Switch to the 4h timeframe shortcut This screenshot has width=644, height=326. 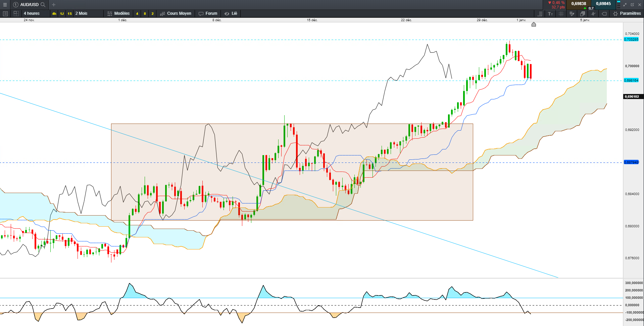tap(54, 14)
